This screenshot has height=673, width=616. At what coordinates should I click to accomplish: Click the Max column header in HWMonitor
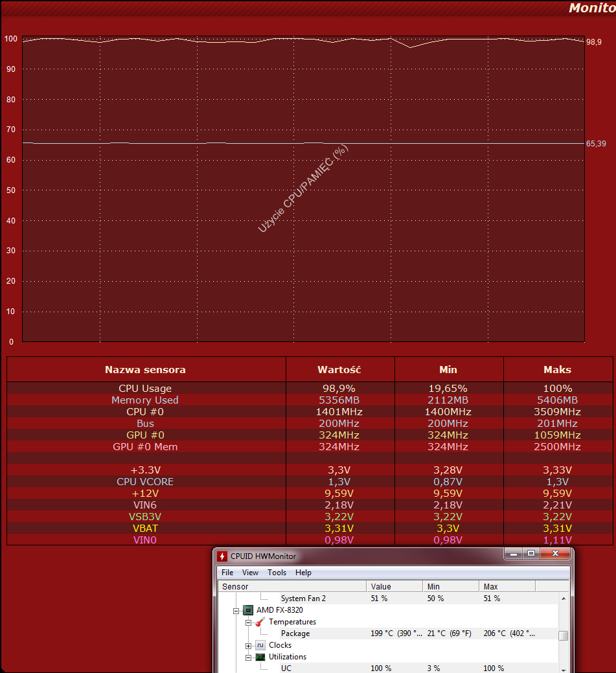pyautogui.click(x=507, y=586)
